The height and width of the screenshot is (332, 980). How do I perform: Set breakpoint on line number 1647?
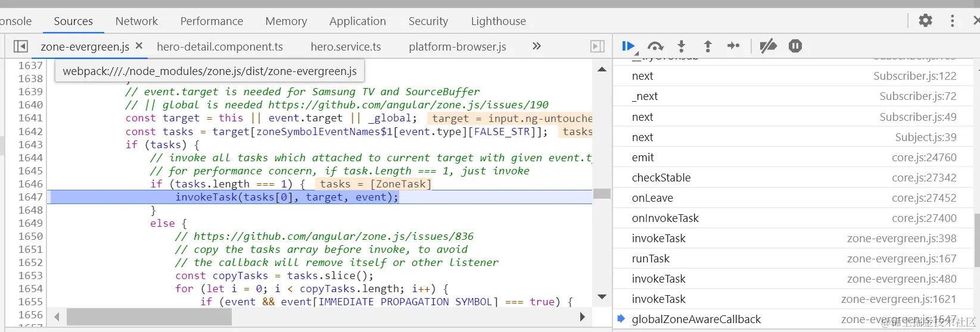[30, 197]
